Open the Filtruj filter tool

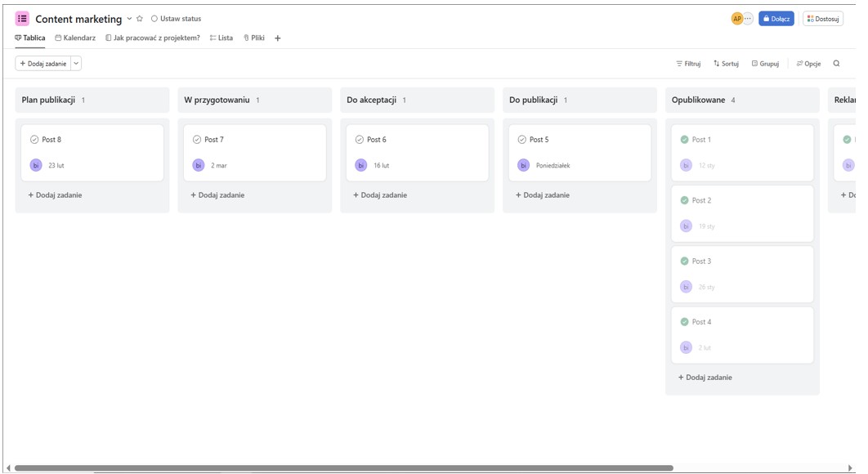pos(687,64)
